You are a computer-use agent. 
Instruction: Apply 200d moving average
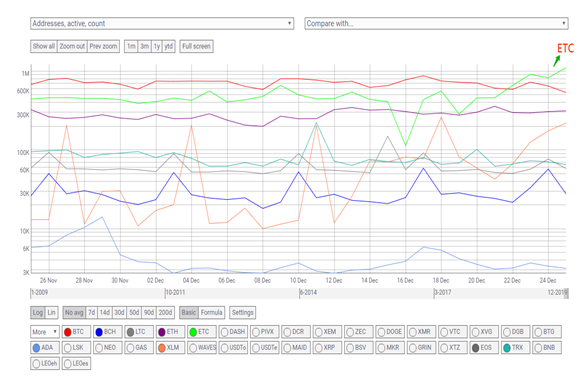click(165, 313)
